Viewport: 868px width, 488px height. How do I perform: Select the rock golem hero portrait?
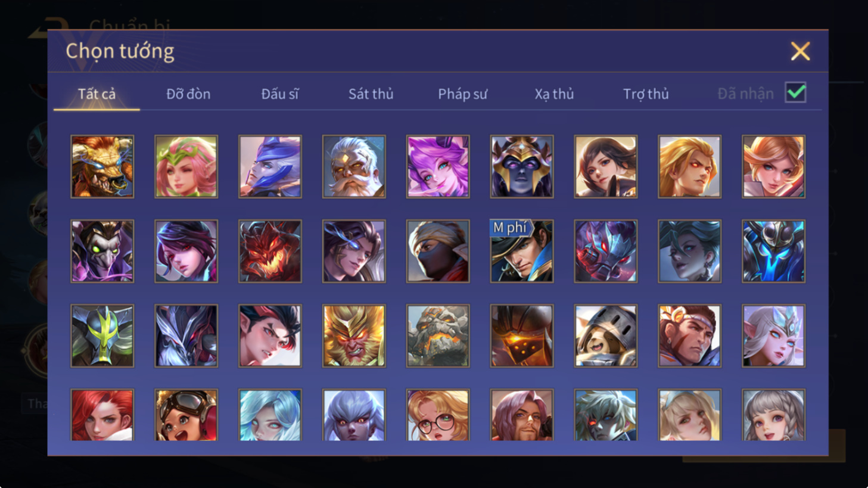tap(438, 335)
